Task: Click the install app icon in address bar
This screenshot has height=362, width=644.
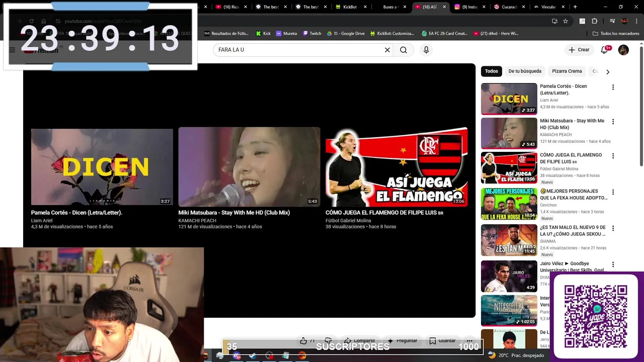Action: click(554, 21)
